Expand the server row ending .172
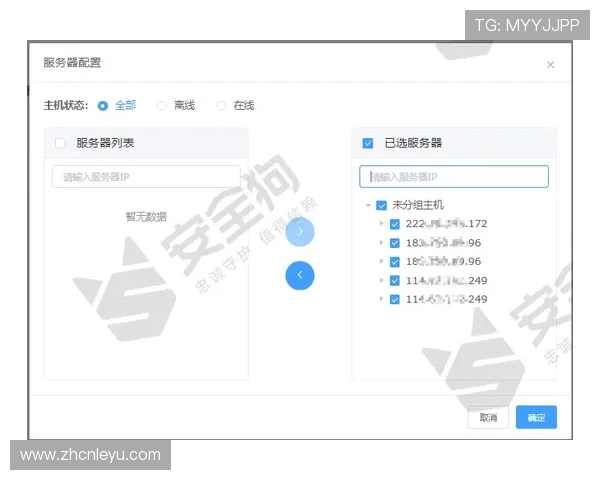Image resolution: width=600 pixels, height=480 pixels. (x=381, y=223)
